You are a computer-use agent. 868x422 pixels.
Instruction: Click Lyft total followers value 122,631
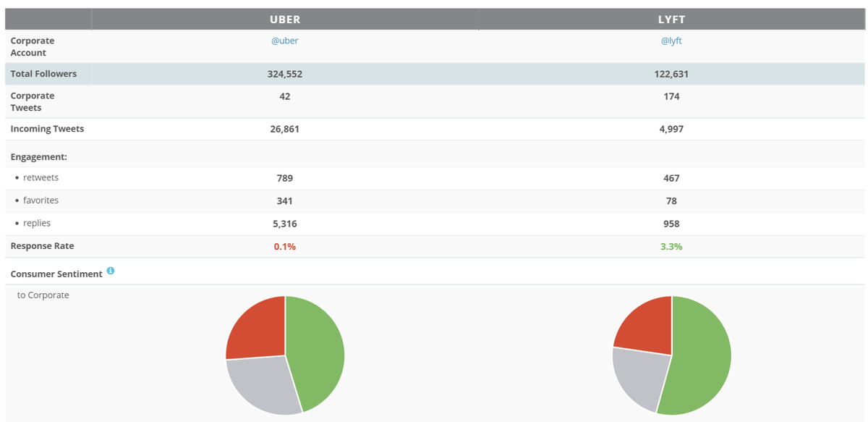click(x=671, y=74)
